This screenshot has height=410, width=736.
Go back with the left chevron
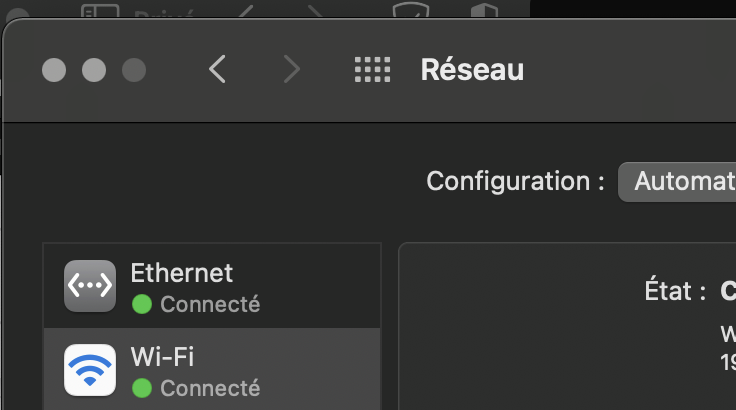[x=217, y=69]
